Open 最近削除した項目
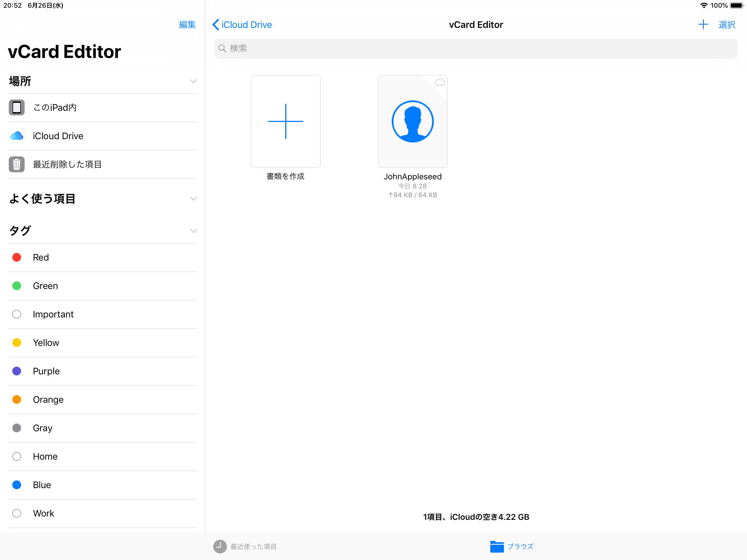The height and width of the screenshot is (560, 747). [x=102, y=164]
